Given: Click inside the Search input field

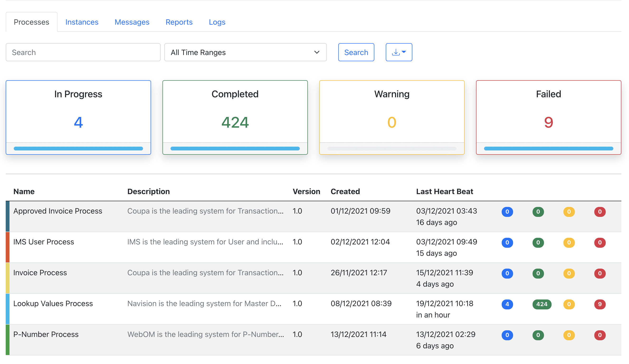Looking at the screenshot, I should pos(83,52).
